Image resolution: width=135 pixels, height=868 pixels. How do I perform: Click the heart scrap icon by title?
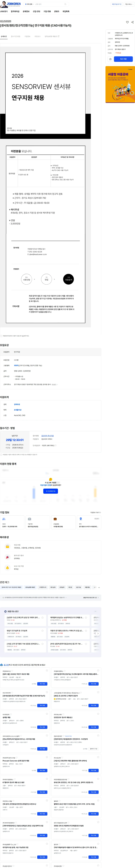[x=127, y=22]
